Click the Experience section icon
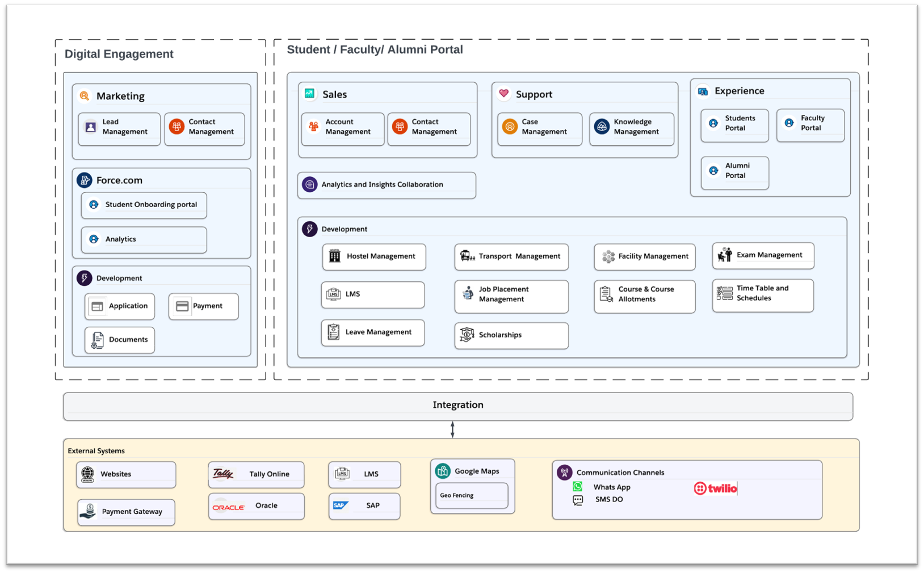 click(703, 91)
